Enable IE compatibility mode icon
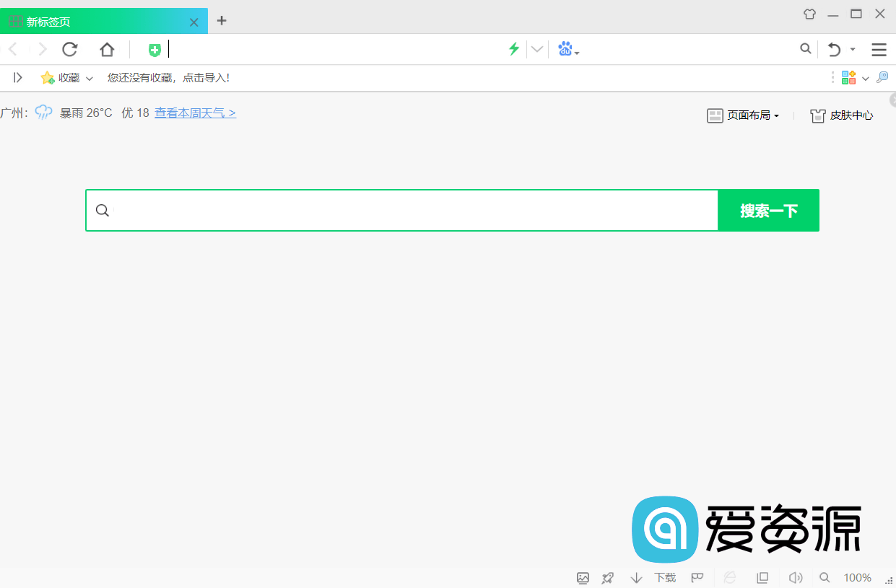Screen dimensions: 896x588 pos(729,577)
